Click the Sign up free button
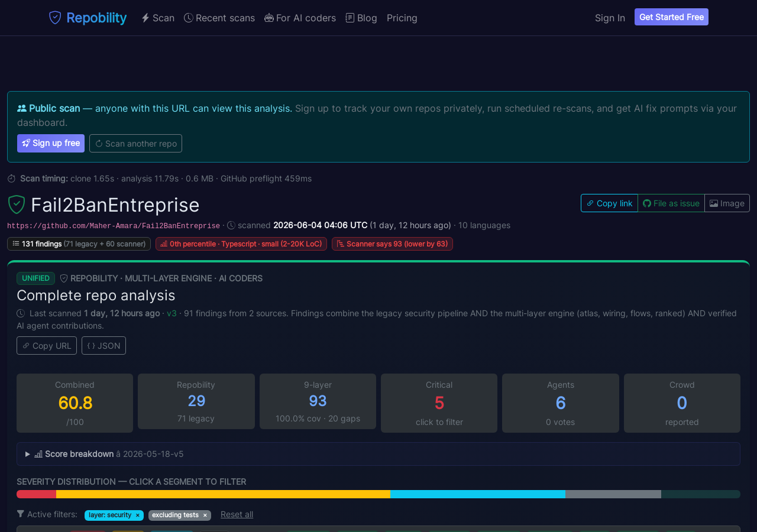The width and height of the screenshot is (757, 532). click(x=51, y=143)
